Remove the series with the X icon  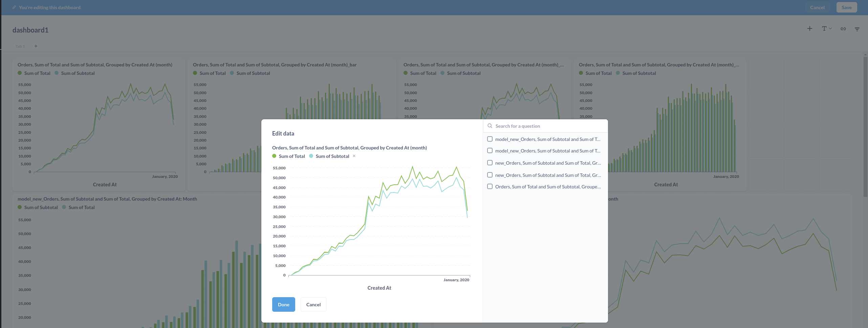click(x=354, y=156)
